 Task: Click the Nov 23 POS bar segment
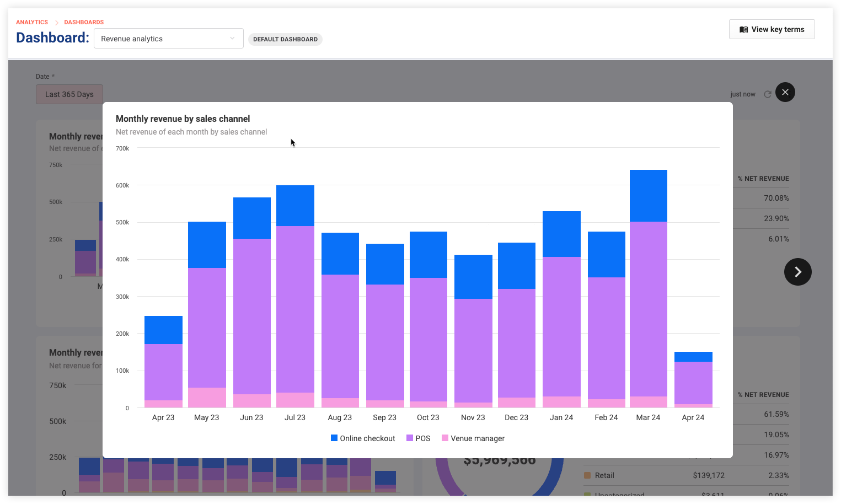pyautogui.click(x=473, y=351)
